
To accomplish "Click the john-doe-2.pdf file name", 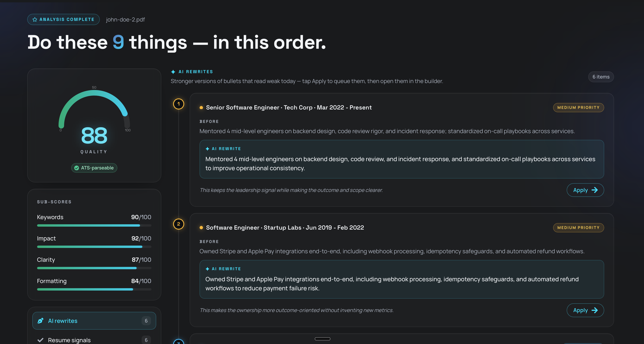I will (x=125, y=20).
